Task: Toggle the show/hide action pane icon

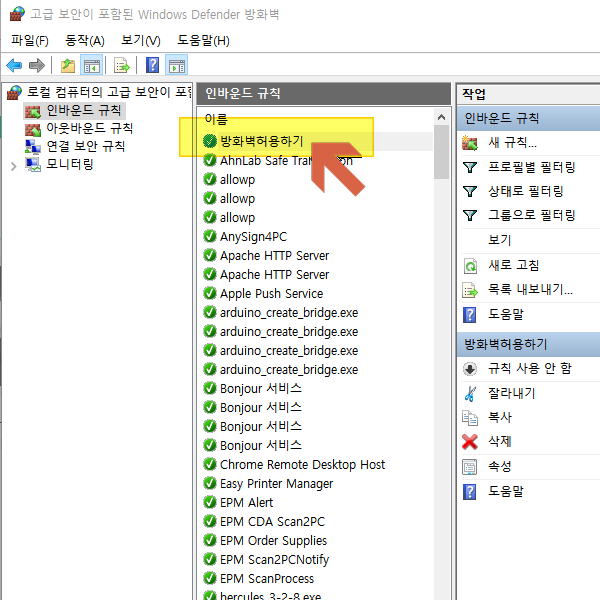Action: [x=176, y=65]
